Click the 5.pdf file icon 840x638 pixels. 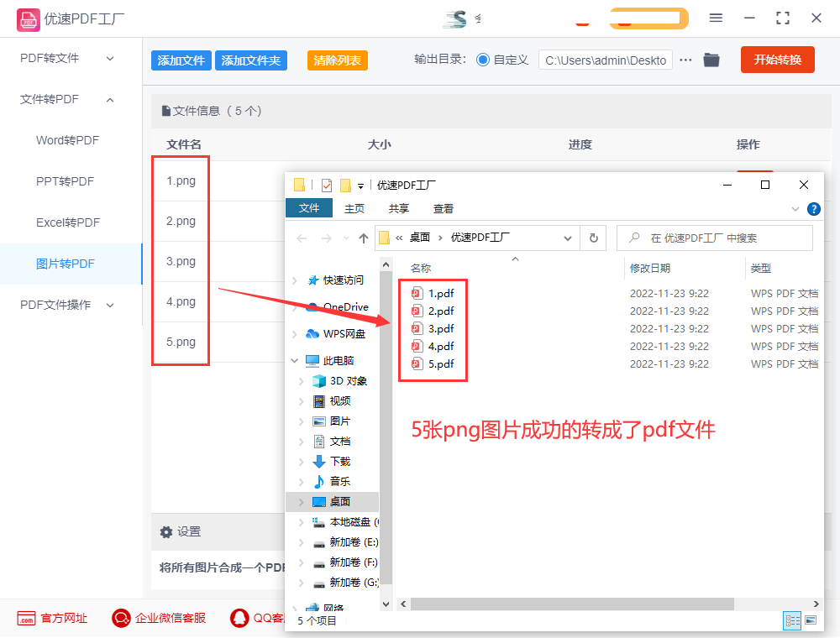(417, 364)
